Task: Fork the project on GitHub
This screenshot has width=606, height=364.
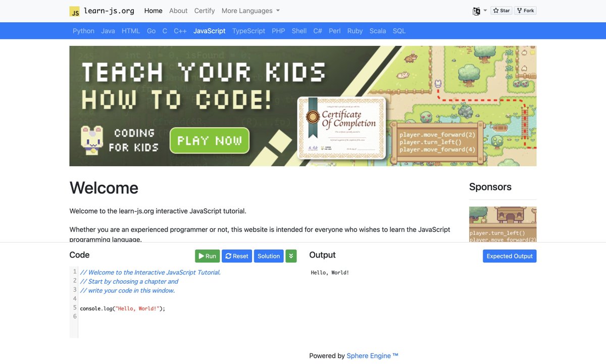Action: [525, 11]
